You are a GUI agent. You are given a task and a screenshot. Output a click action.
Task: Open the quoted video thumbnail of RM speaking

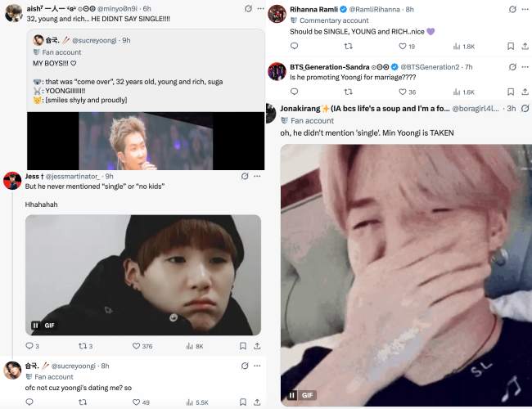[x=146, y=141]
